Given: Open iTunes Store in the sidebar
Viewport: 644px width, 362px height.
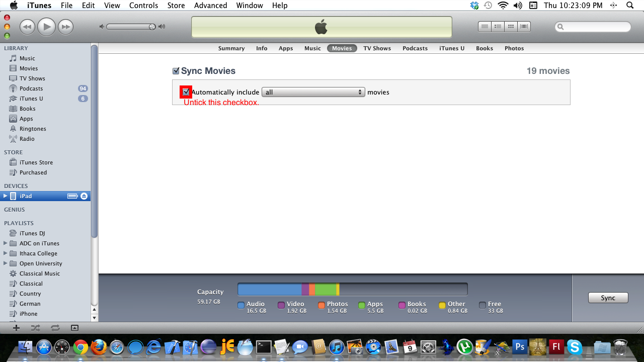Looking at the screenshot, I should pos(36,162).
